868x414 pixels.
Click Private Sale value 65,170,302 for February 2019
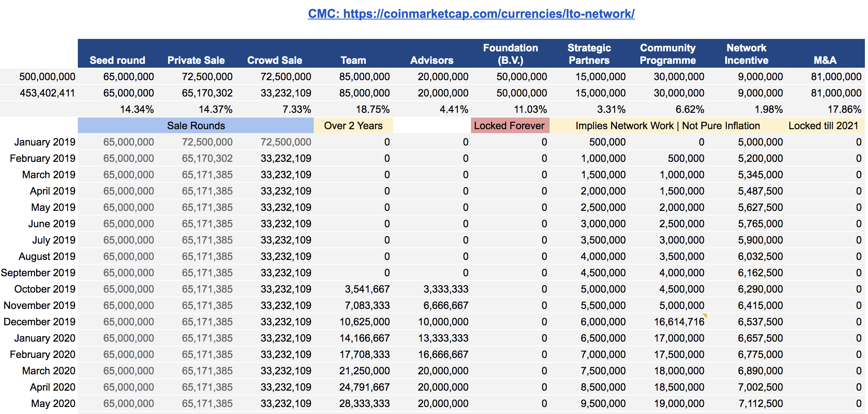[207, 158]
